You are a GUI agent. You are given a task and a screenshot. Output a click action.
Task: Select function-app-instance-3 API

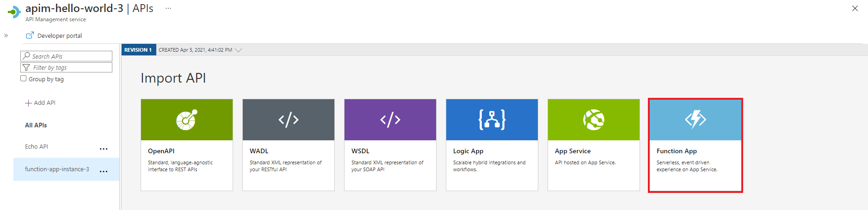57,169
